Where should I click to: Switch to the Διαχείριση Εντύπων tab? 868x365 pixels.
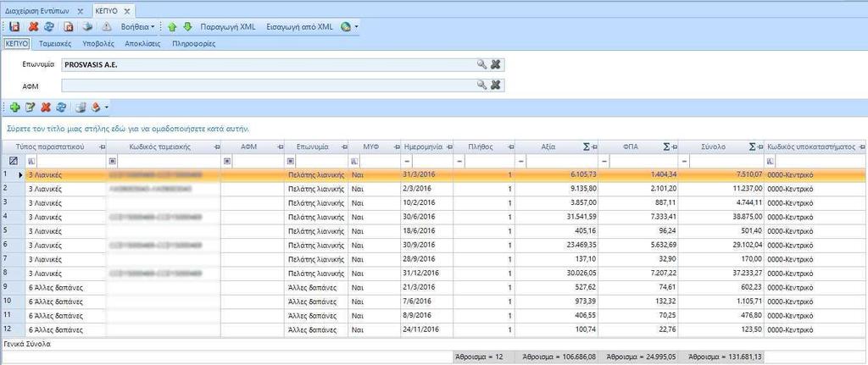37,10
